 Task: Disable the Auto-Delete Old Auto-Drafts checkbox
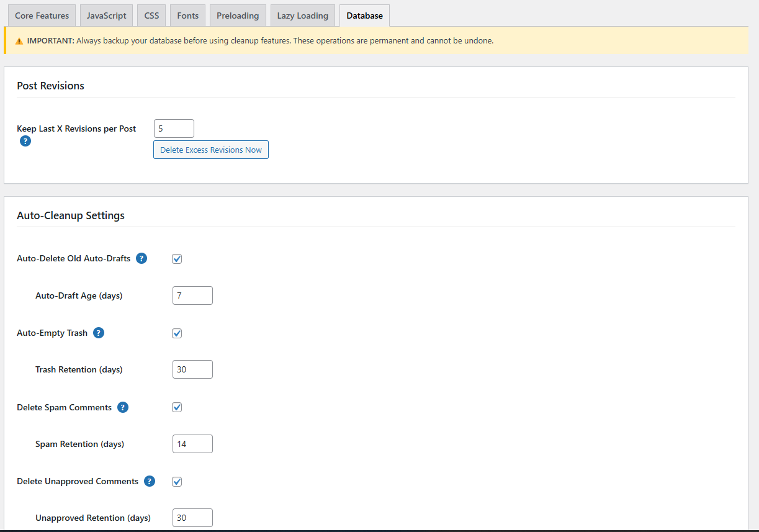(x=177, y=258)
